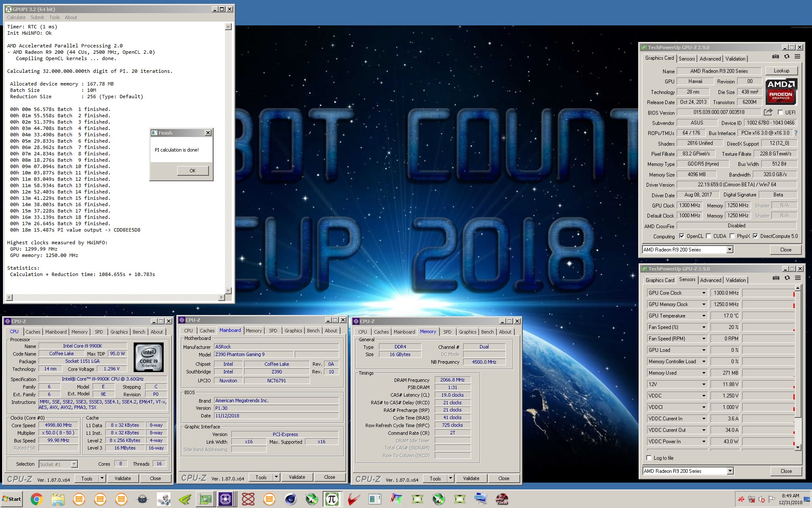Click the GPUPI vertical scrollbar down arrow
The height and width of the screenshot is (508, 812).
(228, 291)
